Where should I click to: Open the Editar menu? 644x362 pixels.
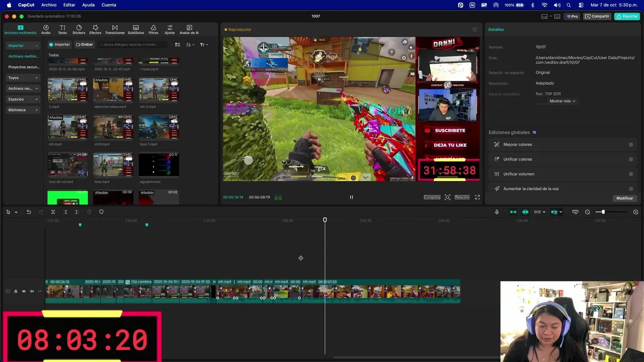coord(69,5)
